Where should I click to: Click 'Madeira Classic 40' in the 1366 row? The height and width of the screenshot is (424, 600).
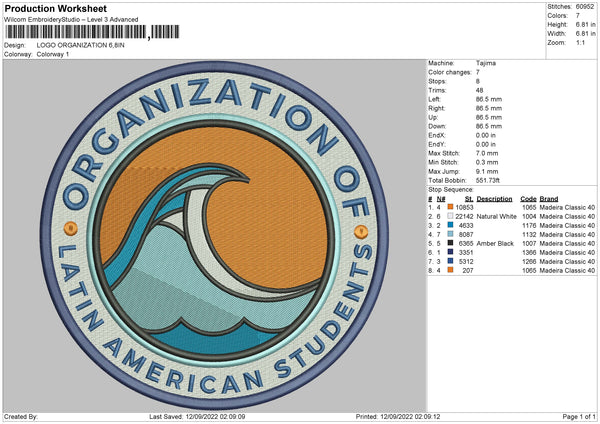(567, 252)
